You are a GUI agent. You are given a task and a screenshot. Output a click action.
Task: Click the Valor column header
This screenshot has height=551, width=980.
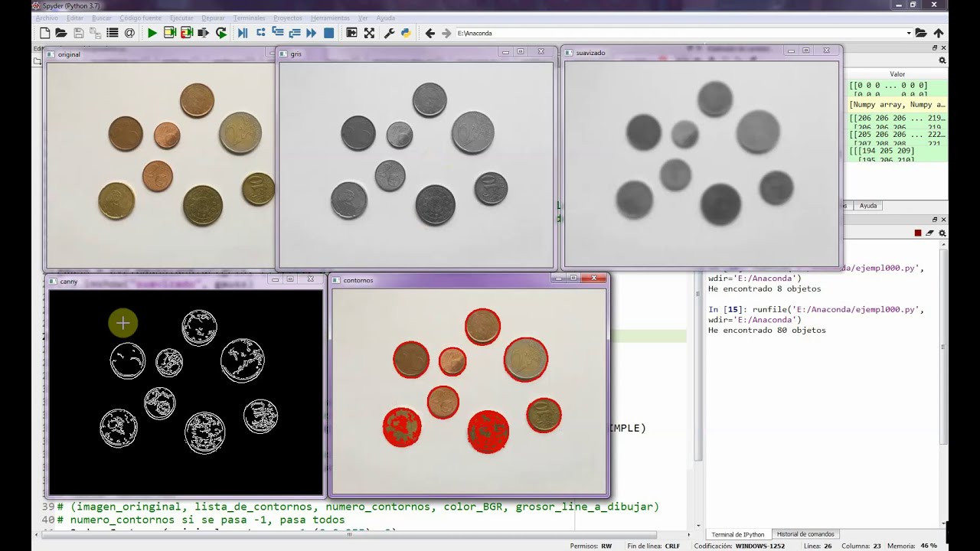click(897, 74)
